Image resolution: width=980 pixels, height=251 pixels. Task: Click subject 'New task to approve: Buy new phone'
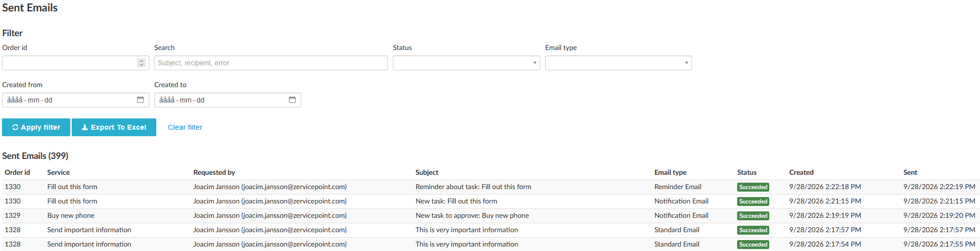pyautogui.click(x=472, y=215)
